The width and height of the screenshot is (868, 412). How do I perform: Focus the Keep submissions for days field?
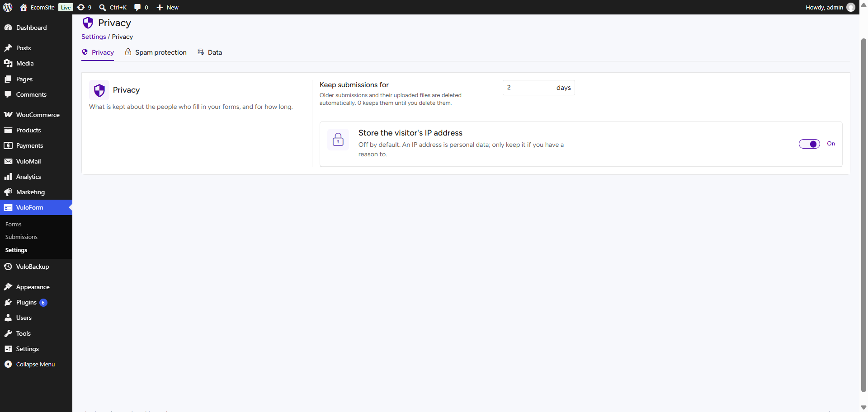[x=528, y=88]
